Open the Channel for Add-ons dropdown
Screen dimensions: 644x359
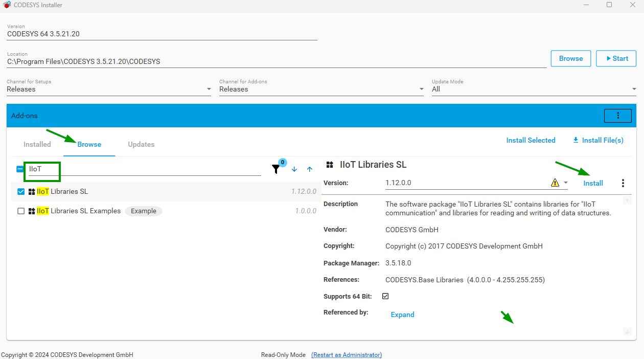pyautogui.click(x=421, y=89)
